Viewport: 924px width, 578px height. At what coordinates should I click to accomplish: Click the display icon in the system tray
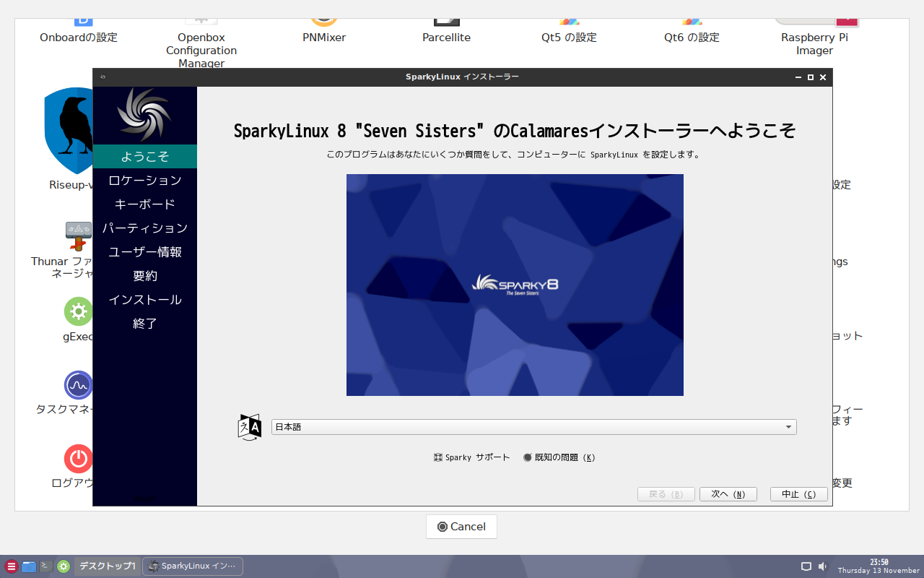pyautogui.click(x=806, y=566)
